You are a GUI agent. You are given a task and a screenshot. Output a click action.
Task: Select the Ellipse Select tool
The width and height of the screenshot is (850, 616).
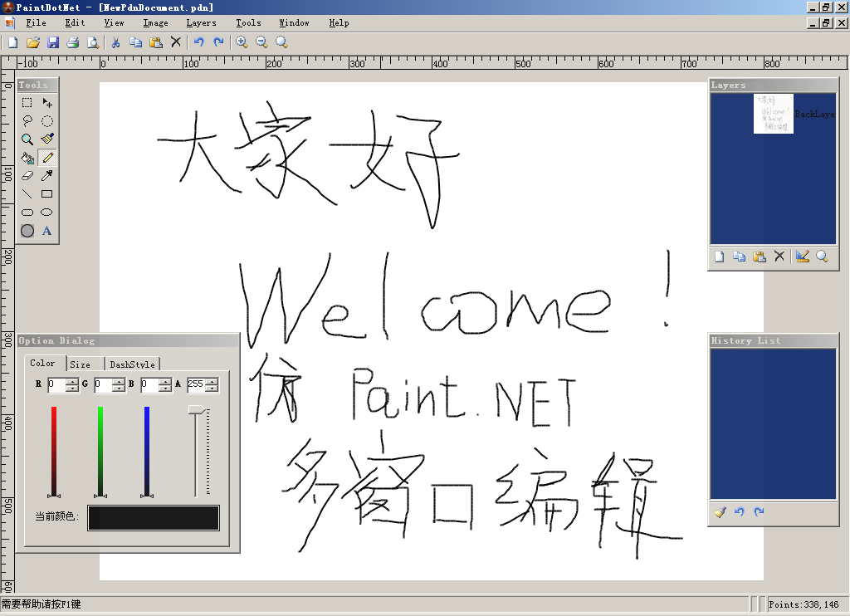(x=47, y=121)
